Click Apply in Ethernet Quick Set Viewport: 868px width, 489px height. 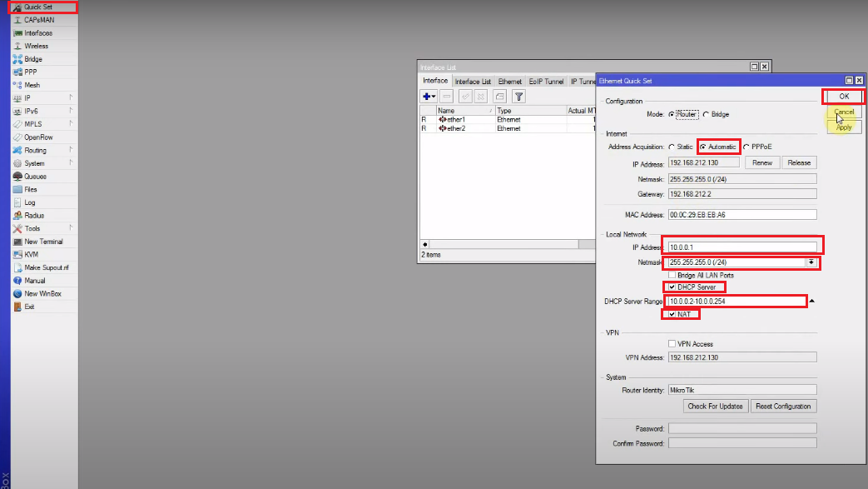pos(844,127)
